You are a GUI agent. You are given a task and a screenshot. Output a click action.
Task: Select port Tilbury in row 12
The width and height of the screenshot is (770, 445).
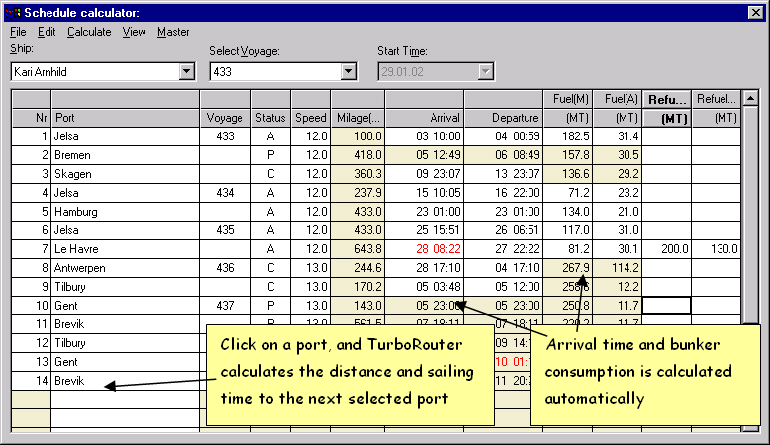(x=125, y=343)
